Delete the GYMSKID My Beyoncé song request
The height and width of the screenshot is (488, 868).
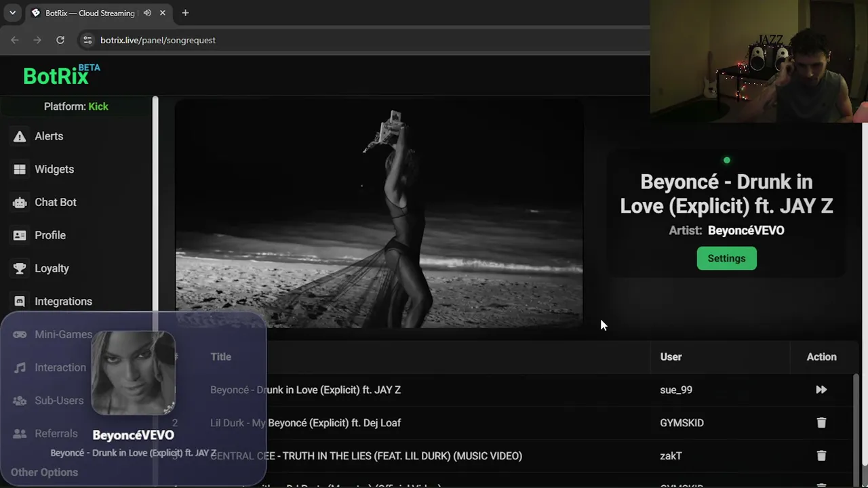(821, 423)
